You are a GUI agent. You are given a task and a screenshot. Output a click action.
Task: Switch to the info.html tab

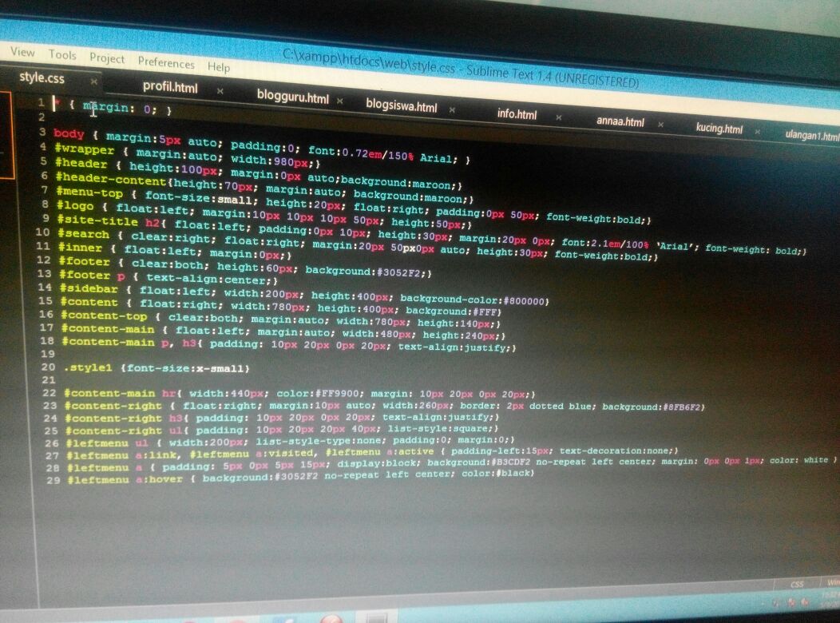pyautogui.click(x=517, y=113)
